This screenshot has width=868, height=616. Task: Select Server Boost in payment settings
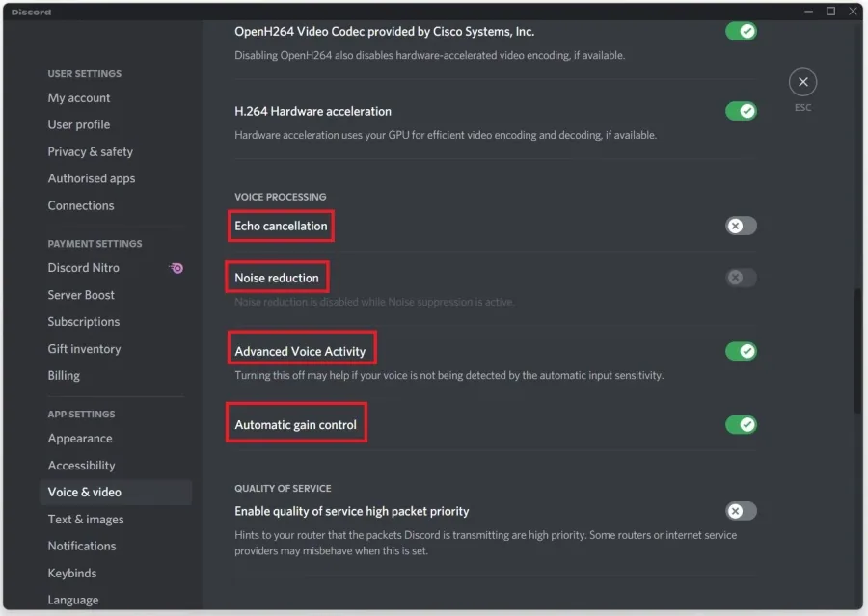point(81,295)
